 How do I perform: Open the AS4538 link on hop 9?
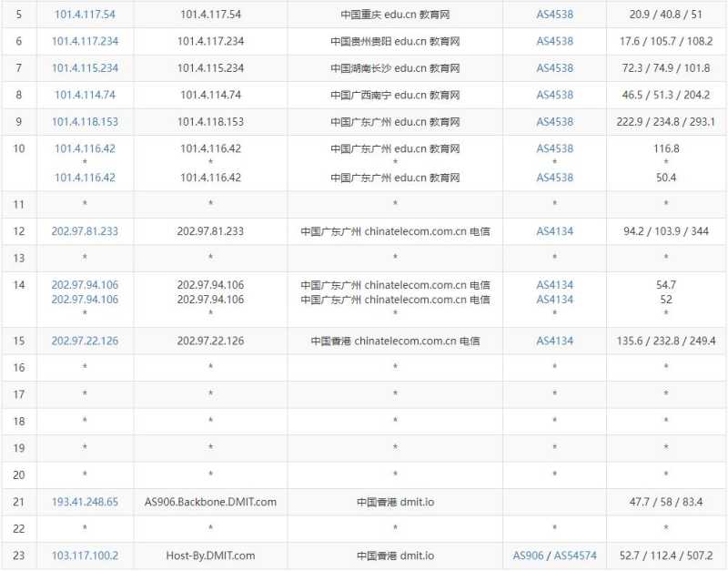[x=555, y=121]
